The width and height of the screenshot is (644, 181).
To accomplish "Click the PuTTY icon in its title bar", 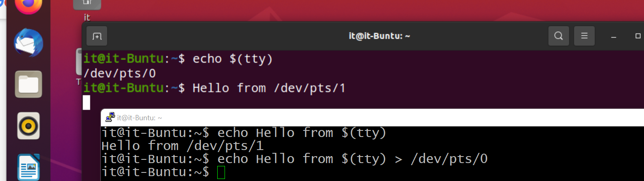I will (x=110, y=117).
